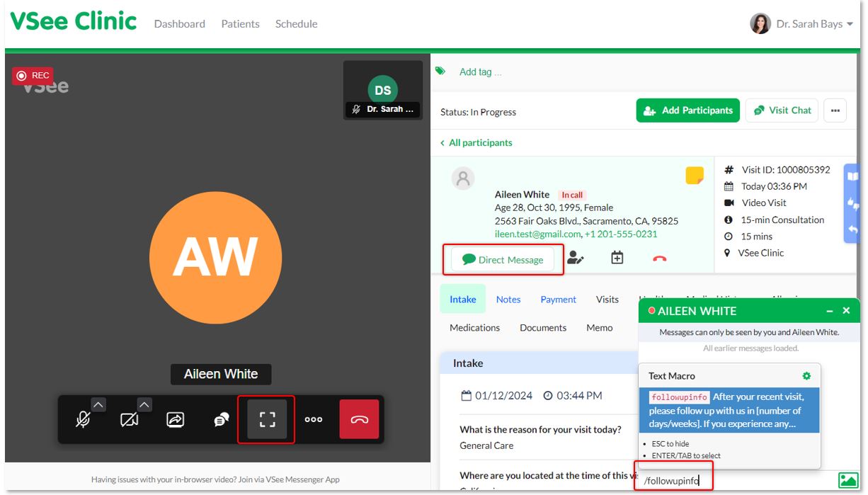The image size is (868, 495).
Task: Switch to the Notes tab
Action: [508, 299]
